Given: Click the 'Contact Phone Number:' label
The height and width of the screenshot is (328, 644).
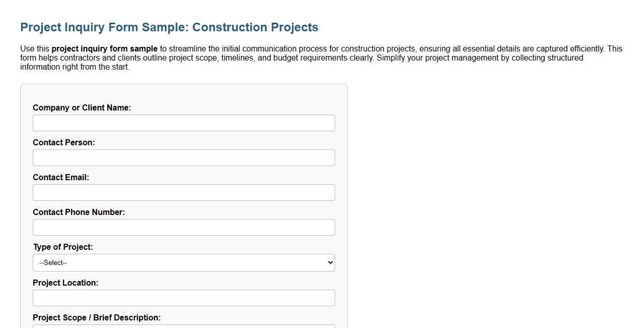Looking at the screenshot, I should click(x=79, y=212).
